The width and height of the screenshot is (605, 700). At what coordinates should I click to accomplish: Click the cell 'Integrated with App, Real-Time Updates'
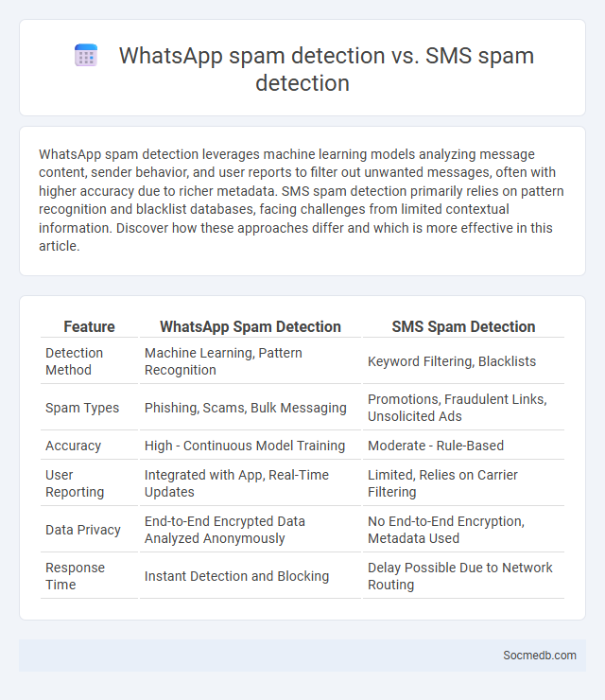(x=251, y=483)
